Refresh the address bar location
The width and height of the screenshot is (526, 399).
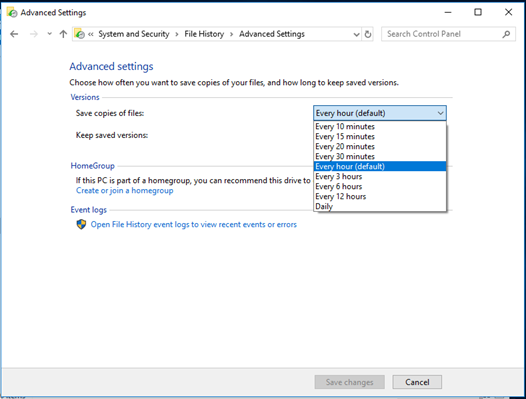[368, 34]
